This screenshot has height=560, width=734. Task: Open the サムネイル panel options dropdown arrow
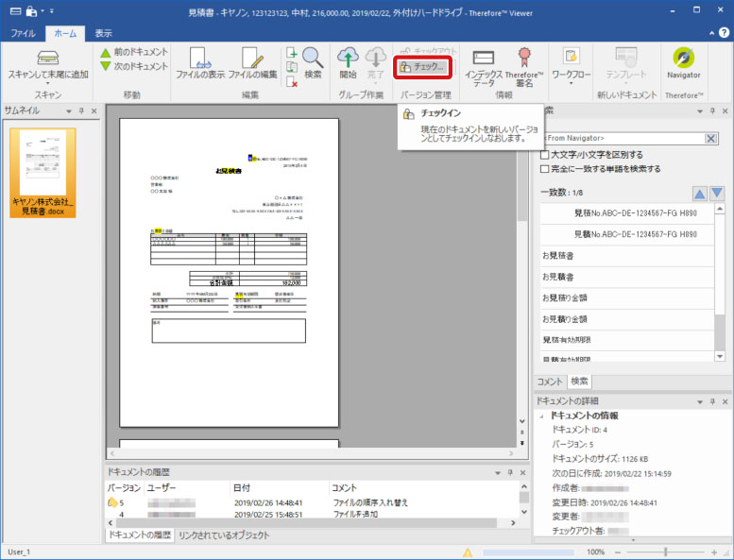(x=68, y=111)
